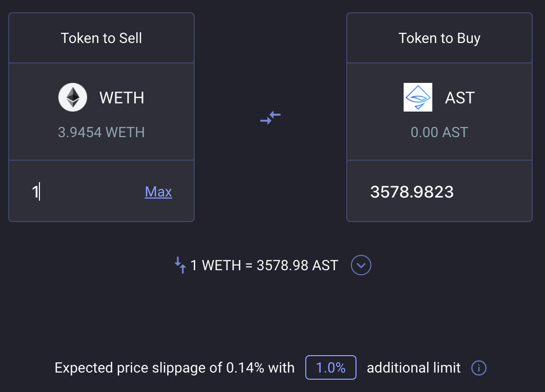The width and height of the screenshot is (545, 392).
Task: Edit the 1.0% additional slippage limit box
Action: [330, 368]
